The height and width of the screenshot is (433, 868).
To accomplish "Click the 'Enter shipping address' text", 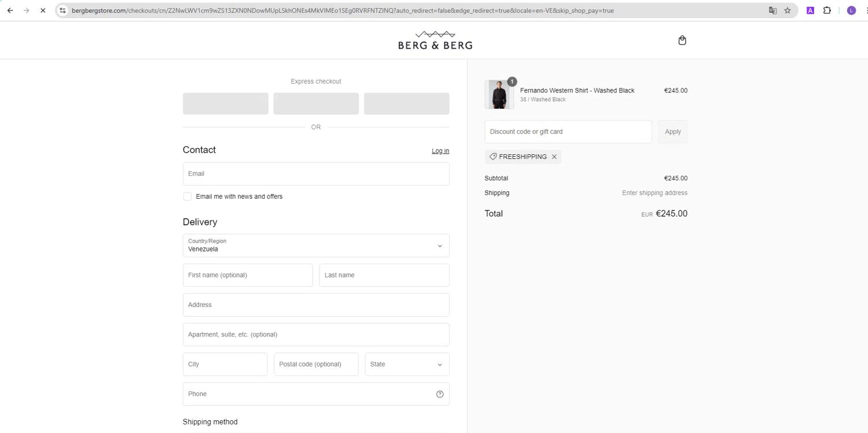I will click(x=654, y=193).
